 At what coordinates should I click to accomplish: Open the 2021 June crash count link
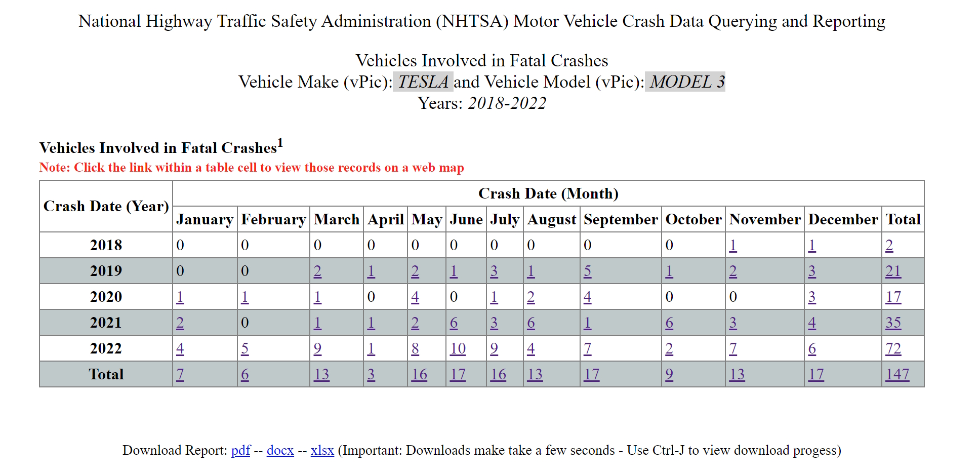pyautogui.click(x=454, y=323)
